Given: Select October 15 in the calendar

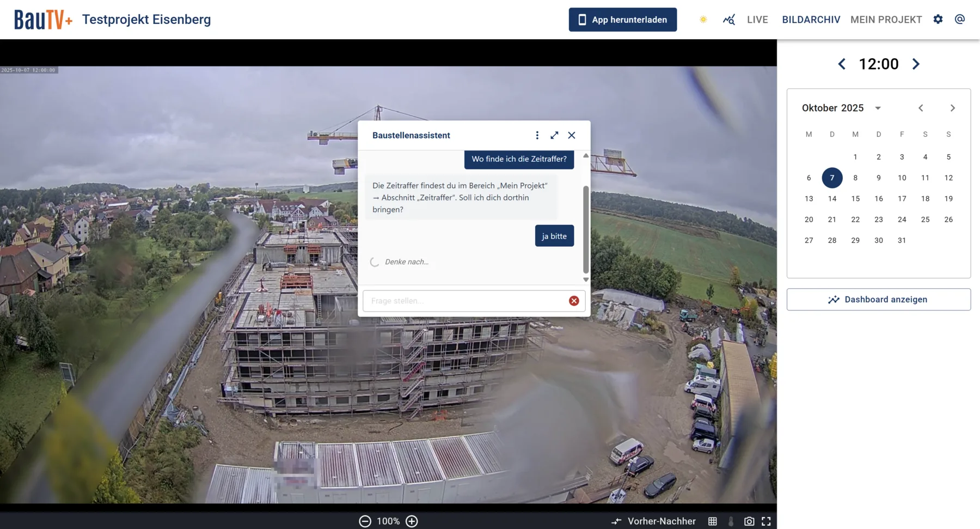Looking at the screenshot, I should coord(855,199).
